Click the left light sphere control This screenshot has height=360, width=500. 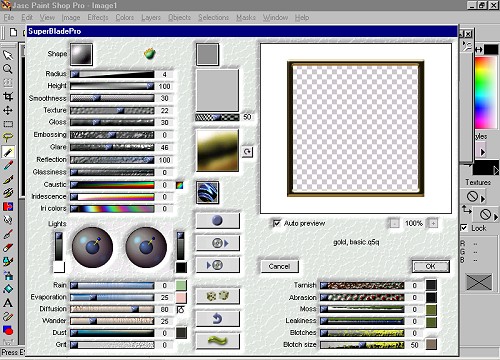92,247
